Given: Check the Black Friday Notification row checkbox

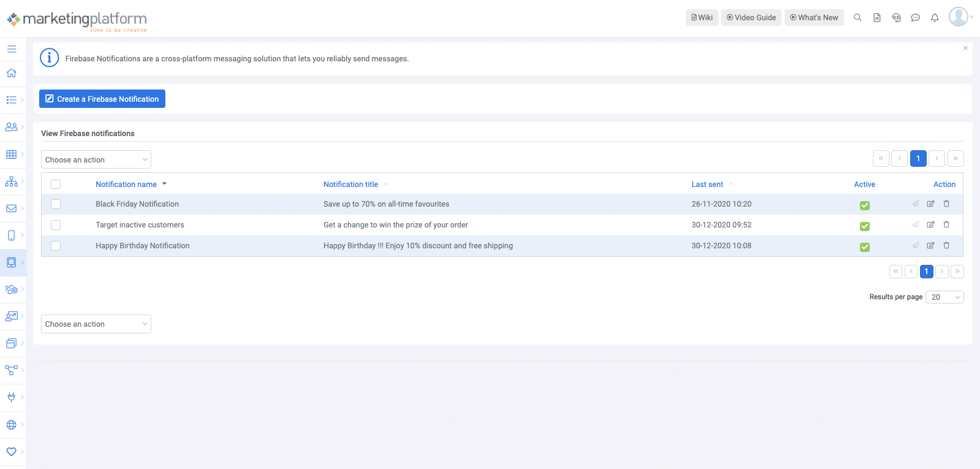Looking at the screenshot, I should point(56,204).
